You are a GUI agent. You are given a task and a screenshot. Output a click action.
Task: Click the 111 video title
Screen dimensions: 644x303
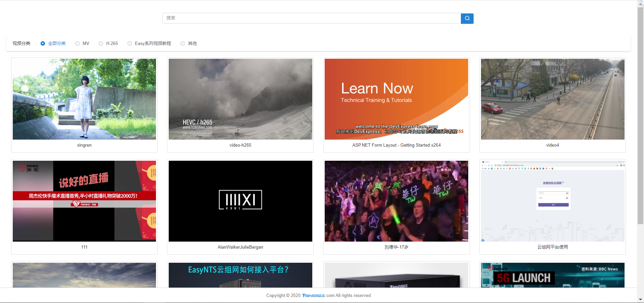pyautogui.click(x=84, y=247)
